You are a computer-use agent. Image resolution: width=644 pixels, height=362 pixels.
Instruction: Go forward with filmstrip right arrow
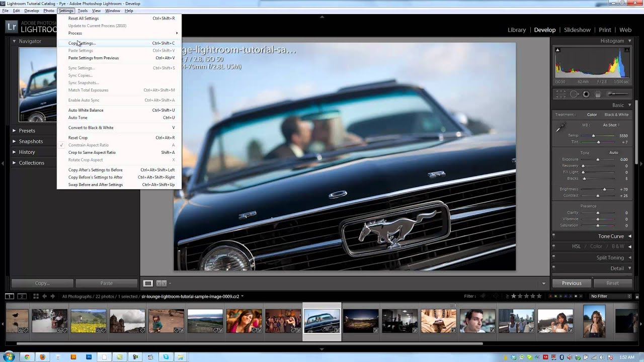pyautogui.click(x=52, y=296)
